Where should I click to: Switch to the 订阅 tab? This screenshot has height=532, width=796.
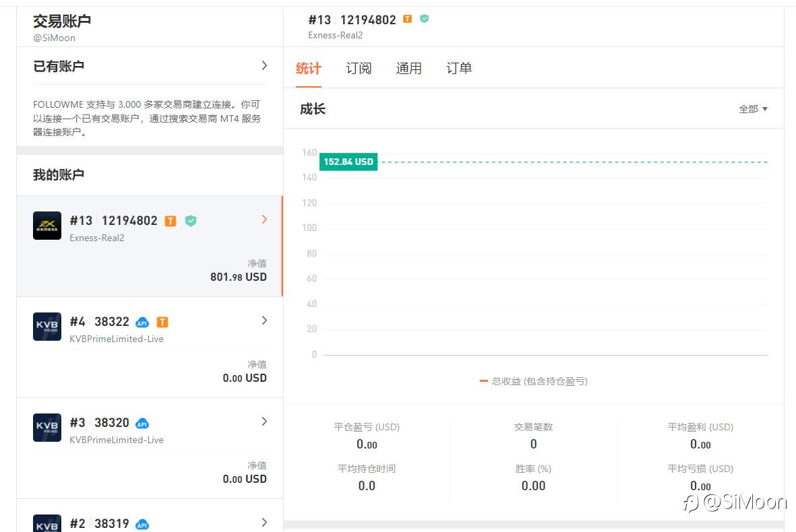coord(359,69)
